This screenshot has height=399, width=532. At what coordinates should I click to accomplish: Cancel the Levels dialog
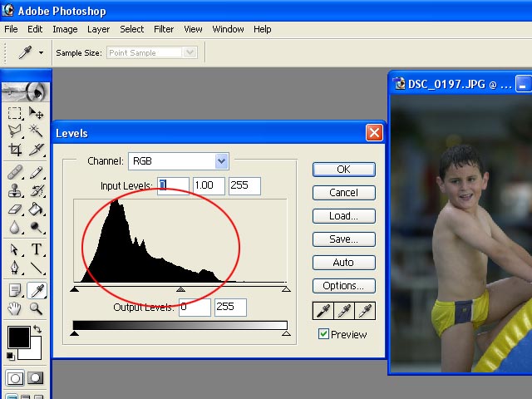click(343, 193)
